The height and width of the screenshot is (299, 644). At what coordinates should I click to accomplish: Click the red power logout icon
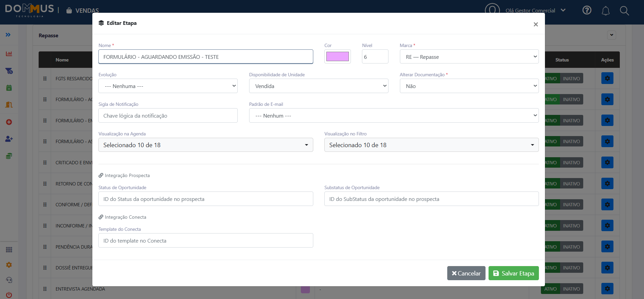coord(9,295)
